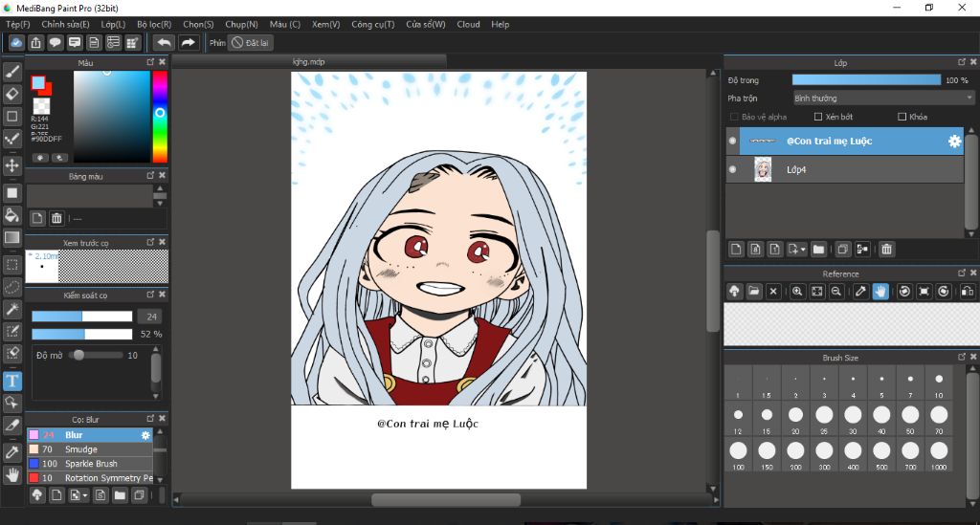Click Blur brush settings gear
Image resolution: width=980 pixels, height=525 pixels.
(145, 435)
